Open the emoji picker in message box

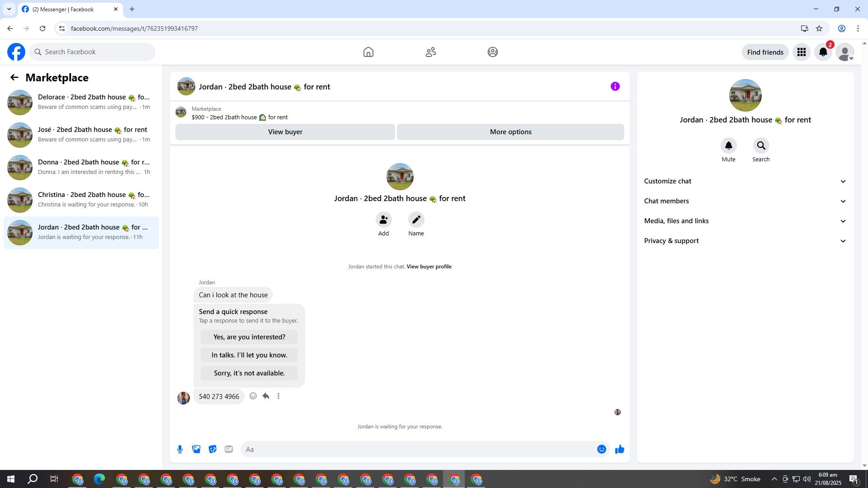click(x=601, y=449)
